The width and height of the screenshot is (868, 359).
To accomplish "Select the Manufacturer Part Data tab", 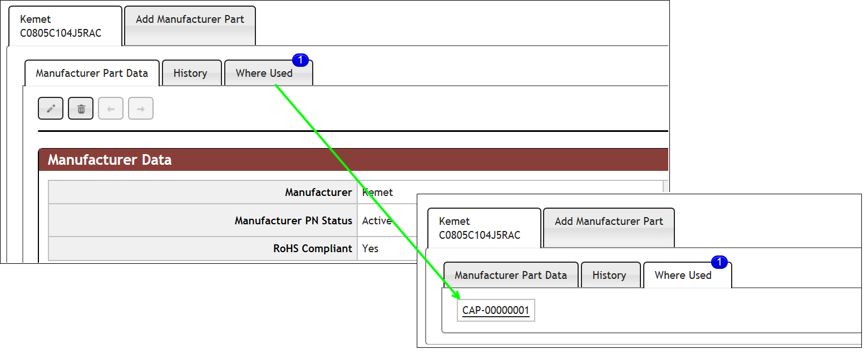I will pos(91,73).
